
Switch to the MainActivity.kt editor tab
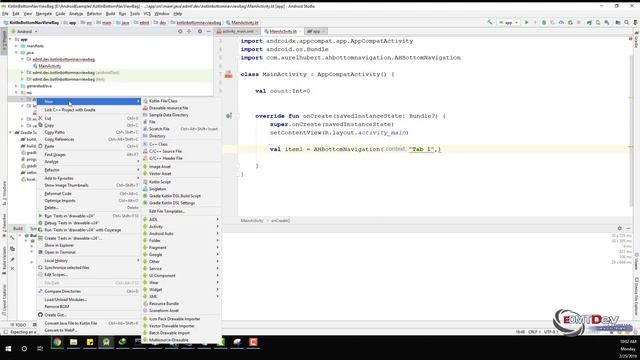pos(283,31)
